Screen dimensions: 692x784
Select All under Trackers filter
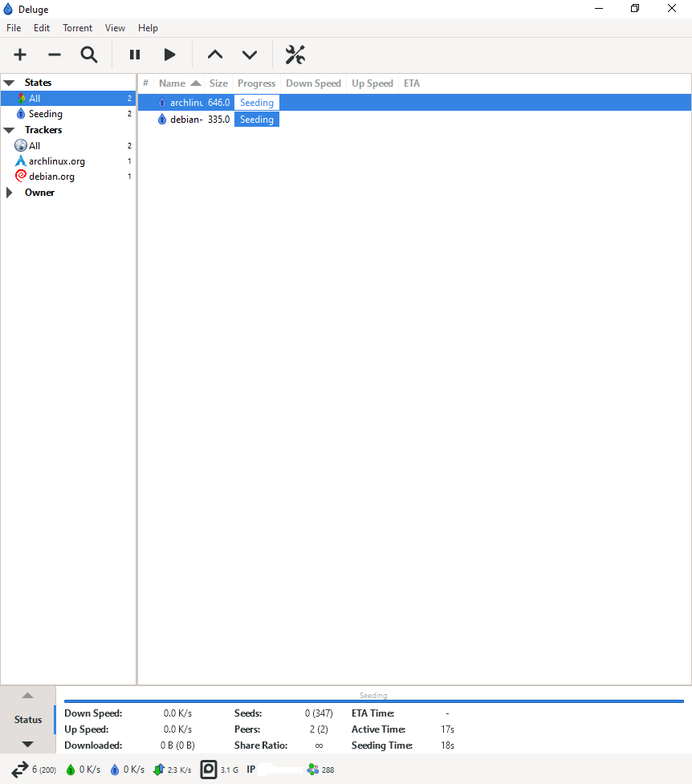coord(68,145)
